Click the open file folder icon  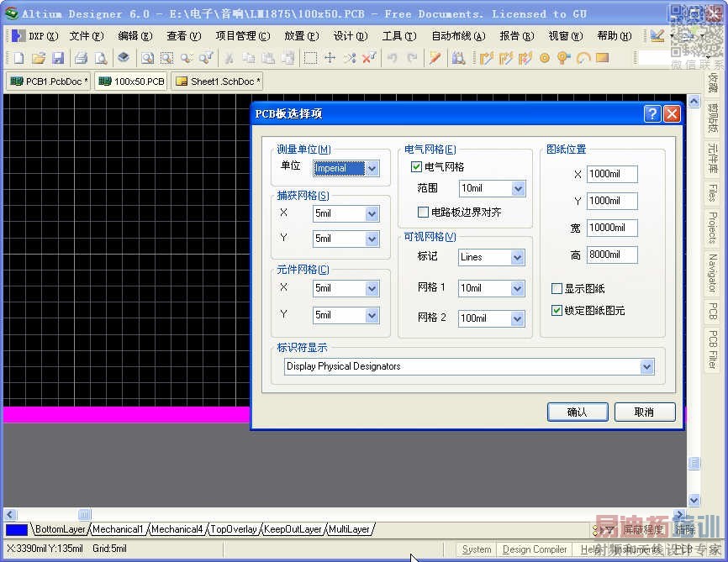[x=39, y=58]
